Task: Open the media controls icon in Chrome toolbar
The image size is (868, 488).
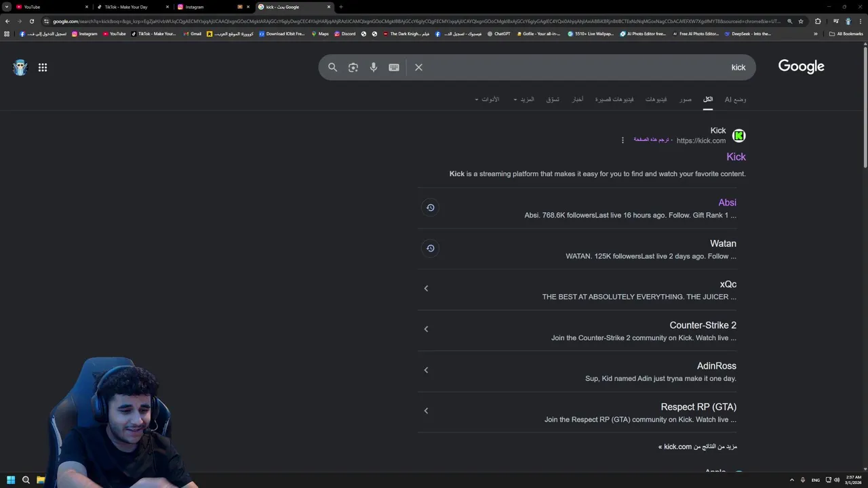Action: [x=835, y=21]
